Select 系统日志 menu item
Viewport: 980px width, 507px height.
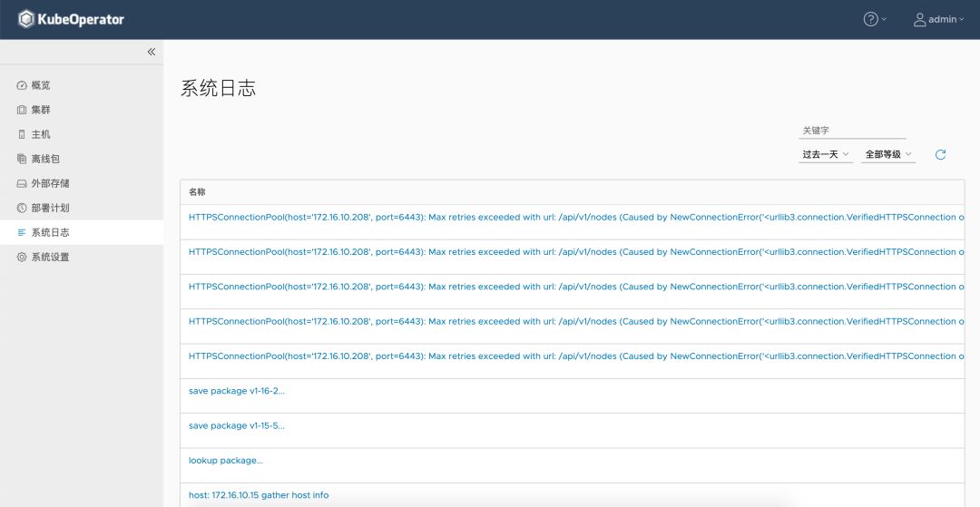[x=82, y=232]
